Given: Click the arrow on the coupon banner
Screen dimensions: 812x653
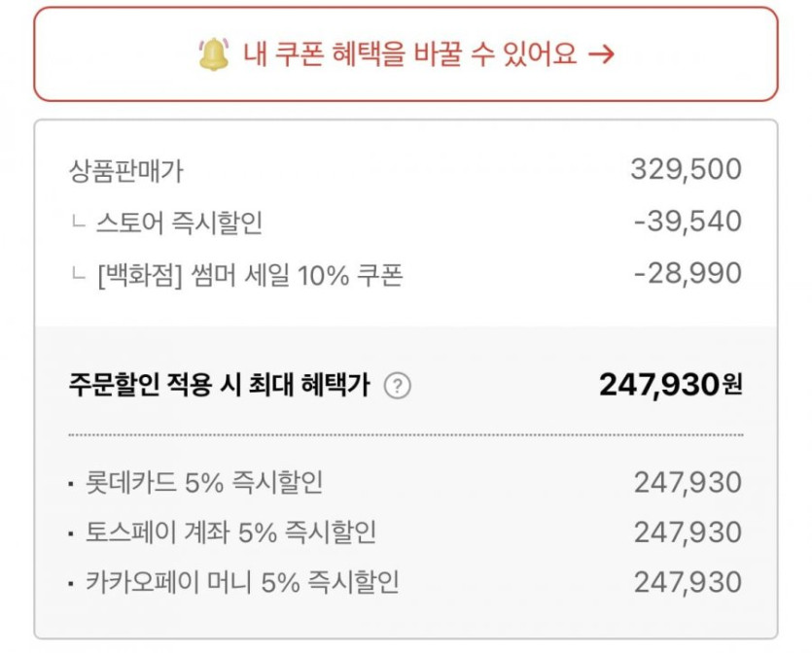Looking at the screenshot, I should pos(601,54).
